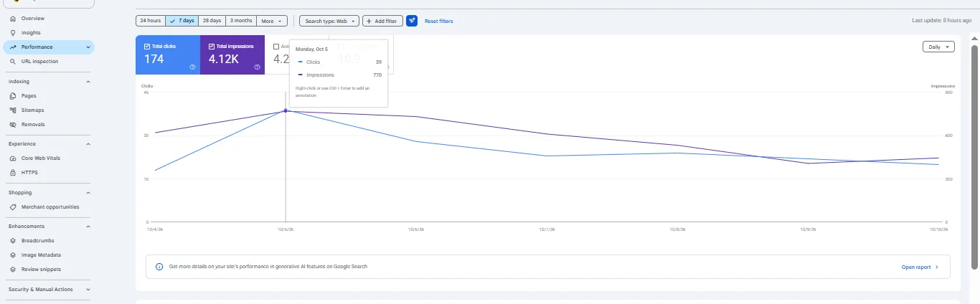The image size is (980, 304).
Task: Open the HTTPS padlock icon
Action: 14,172
